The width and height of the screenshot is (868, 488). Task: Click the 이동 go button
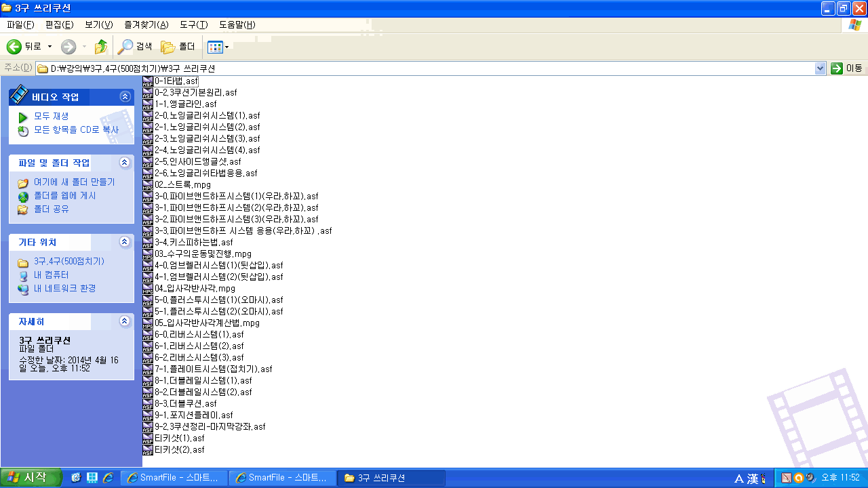pos(846,68)
